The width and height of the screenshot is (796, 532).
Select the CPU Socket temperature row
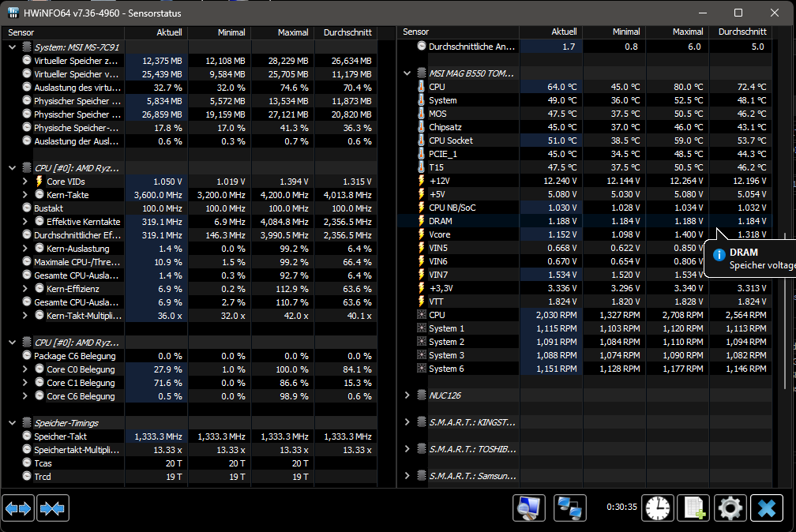[585, 140]
